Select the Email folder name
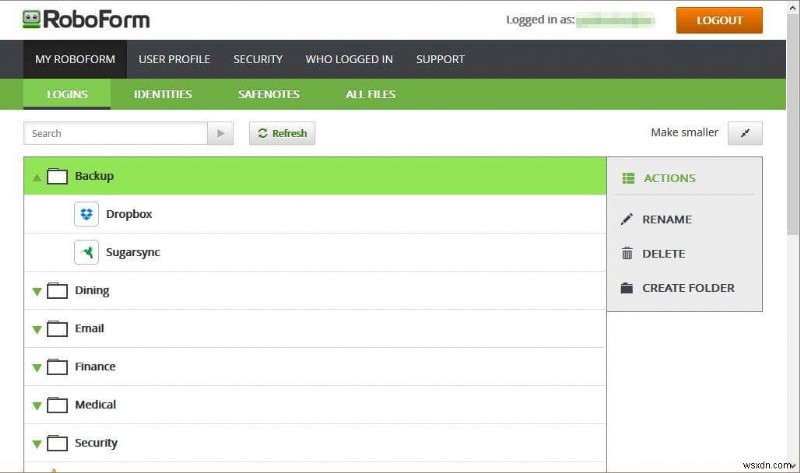Image resolution: width=800 pixels, height=473 pixels. 89,328
